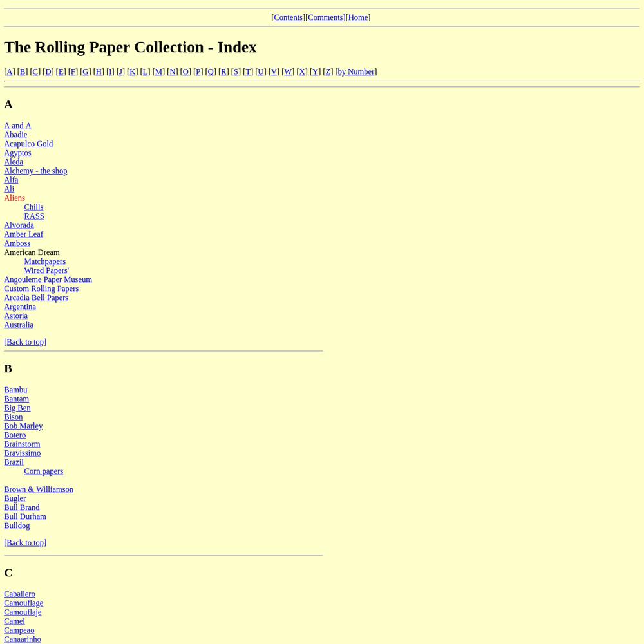Viewport: 644px width, 644px height.
Task: Open 'Alchemy - the shop' link
Action: coord(35,171)
